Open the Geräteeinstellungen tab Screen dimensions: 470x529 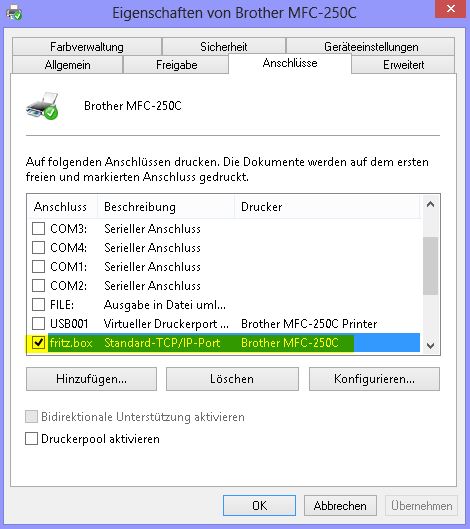pos(371,47)
